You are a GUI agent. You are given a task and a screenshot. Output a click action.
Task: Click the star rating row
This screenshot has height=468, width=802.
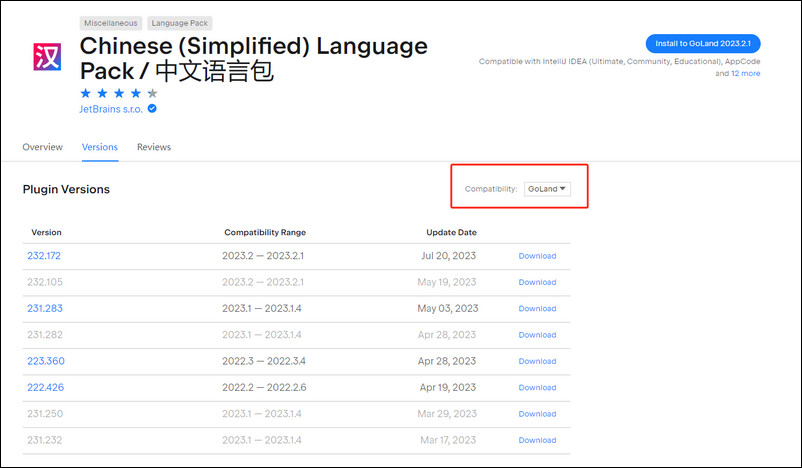[119, 93]
